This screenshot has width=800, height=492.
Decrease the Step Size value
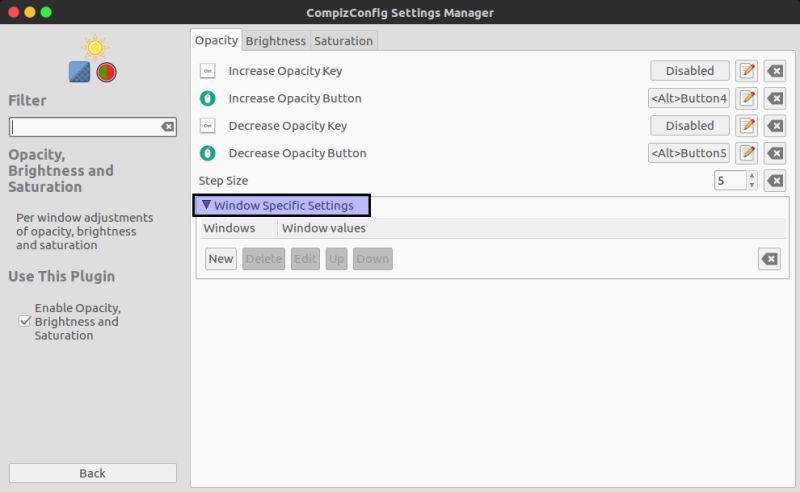coord(752,185)
